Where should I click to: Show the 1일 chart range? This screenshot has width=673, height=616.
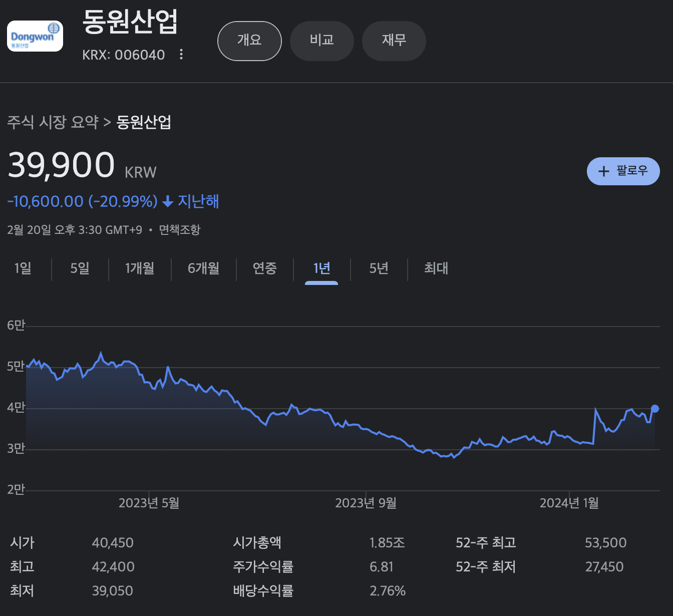point(23,268)
